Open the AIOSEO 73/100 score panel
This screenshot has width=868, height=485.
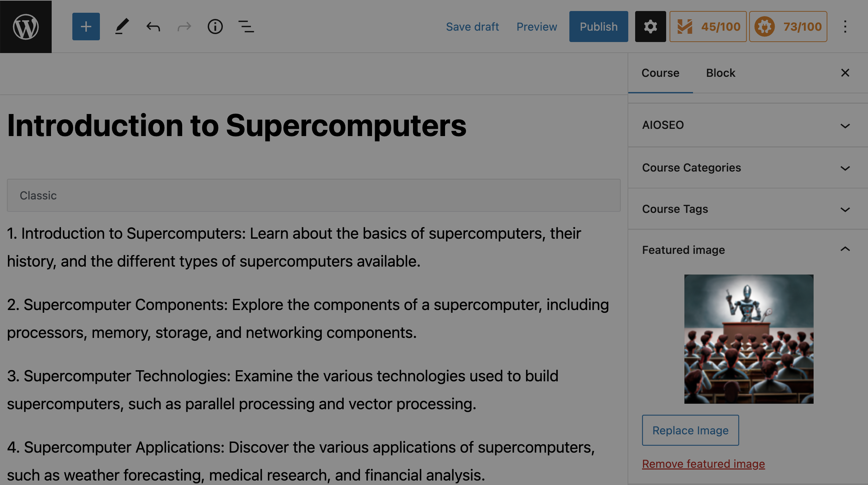(788, 27)
